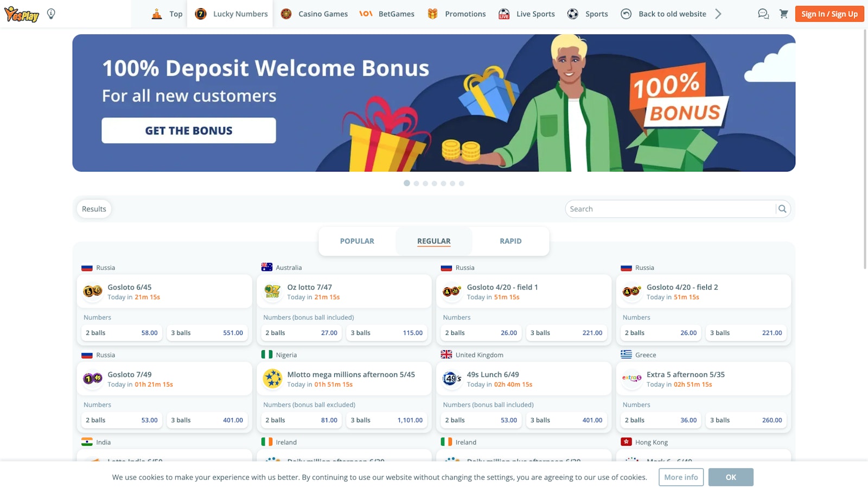The height and width of the screenshot is (493, 868).
Task: Accept cookies with the OK button
Action: pos(731,477)
